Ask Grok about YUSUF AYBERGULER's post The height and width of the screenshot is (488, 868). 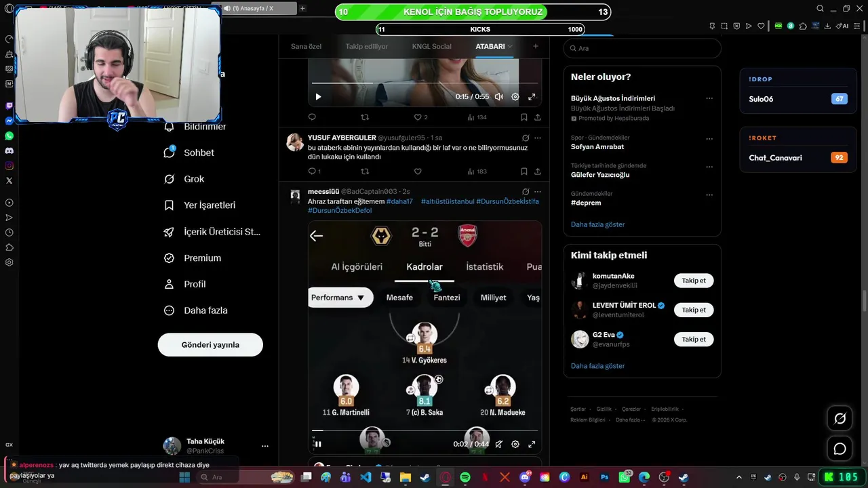(x=526, y=138)
